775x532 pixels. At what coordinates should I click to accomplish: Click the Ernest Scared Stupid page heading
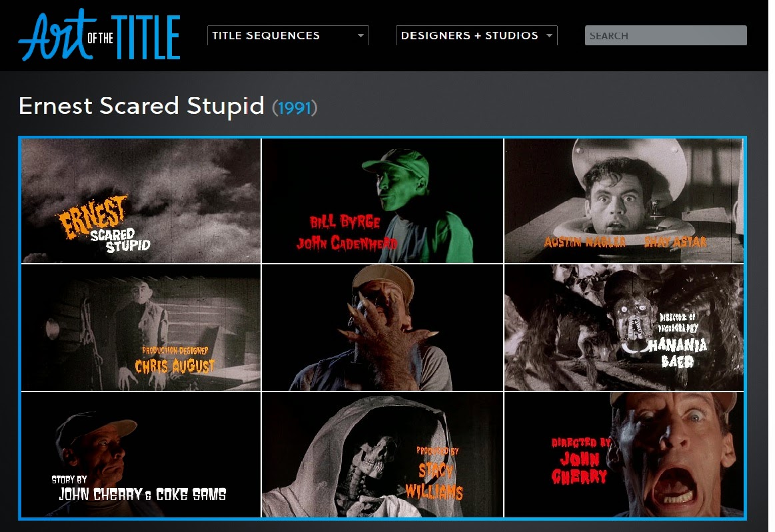141,106
